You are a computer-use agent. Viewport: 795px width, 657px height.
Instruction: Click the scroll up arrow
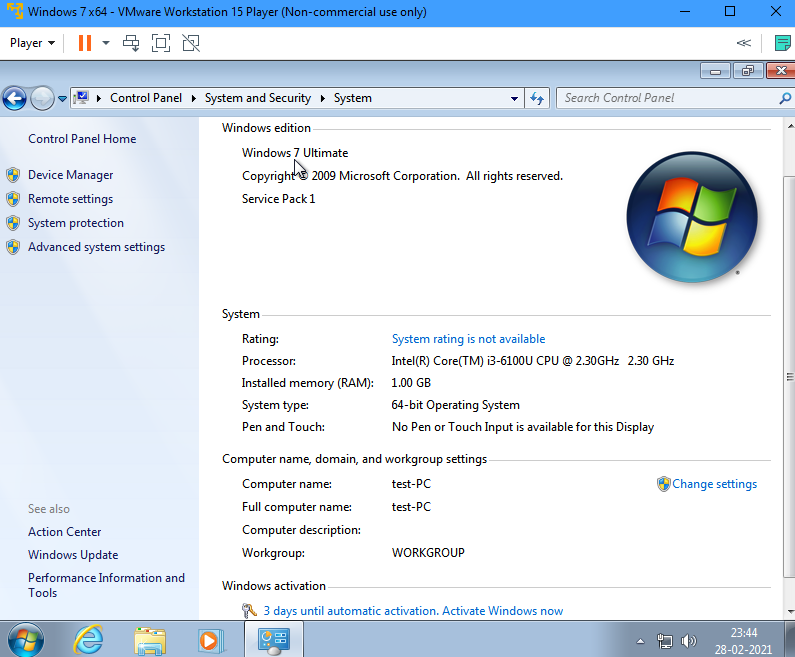(790, 125)
